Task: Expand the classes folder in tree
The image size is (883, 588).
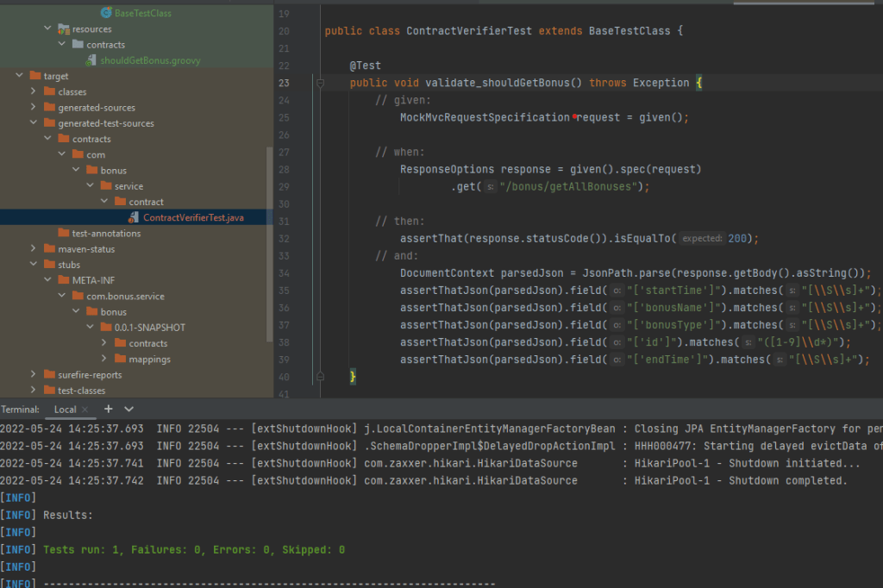Action: click(x=33, y=91)
